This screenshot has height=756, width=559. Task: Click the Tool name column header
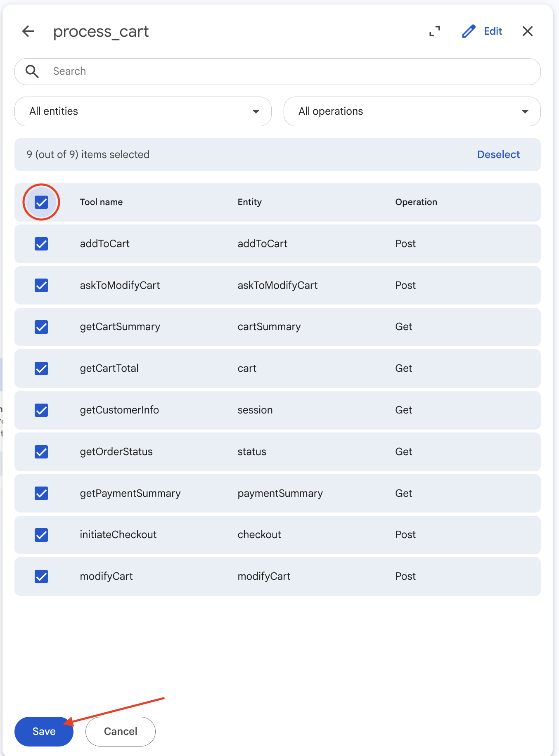[x=101, y=202]
